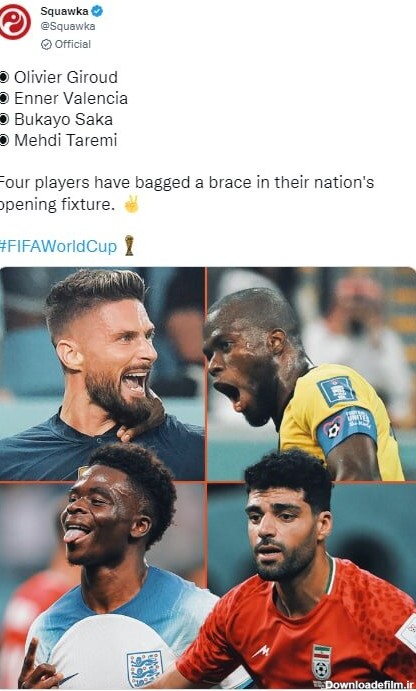Click the victory hand emoji
The height and width of the screenshot is (691, 416).
pos(131,204)
